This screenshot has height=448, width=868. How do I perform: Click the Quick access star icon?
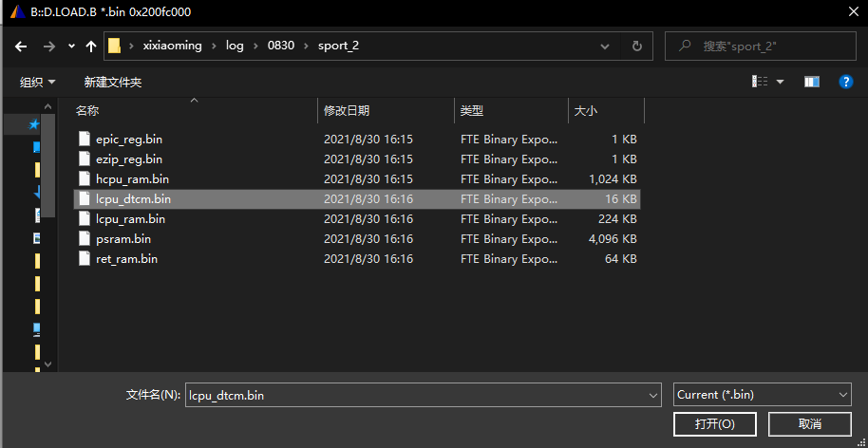pyautogui.click(x=34, y=124)
